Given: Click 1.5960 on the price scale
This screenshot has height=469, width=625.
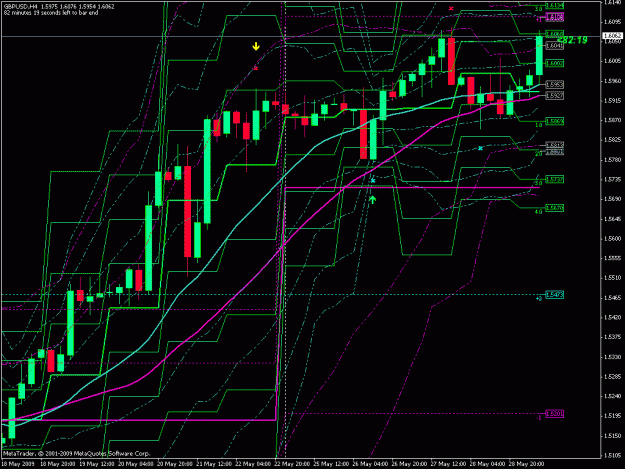Looking at the screenshot, I should [x=612, y=81].
